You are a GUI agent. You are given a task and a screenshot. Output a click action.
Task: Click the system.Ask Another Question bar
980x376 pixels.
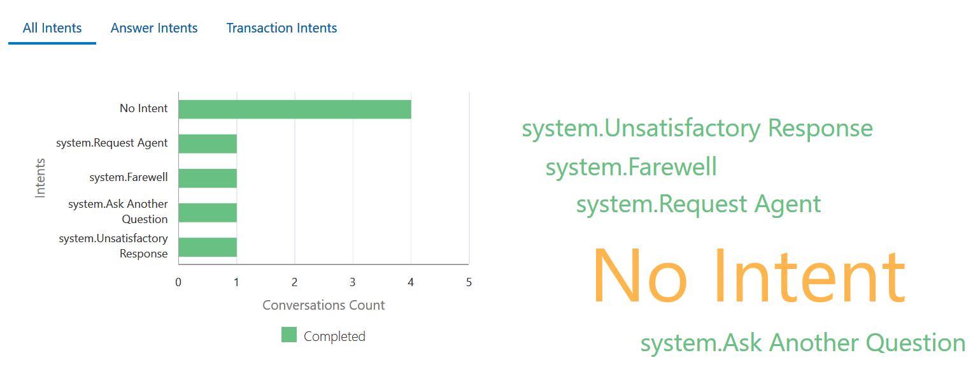point(207,211)
